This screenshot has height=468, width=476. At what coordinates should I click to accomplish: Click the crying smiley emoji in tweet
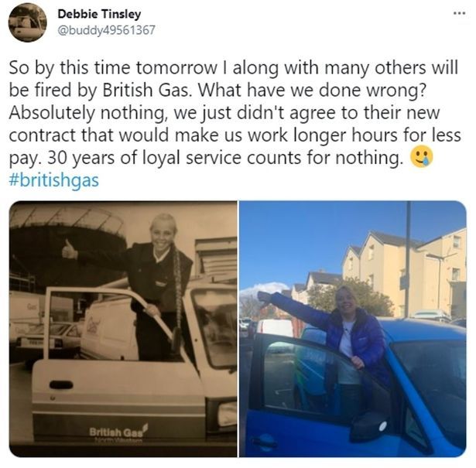point(421,156)
